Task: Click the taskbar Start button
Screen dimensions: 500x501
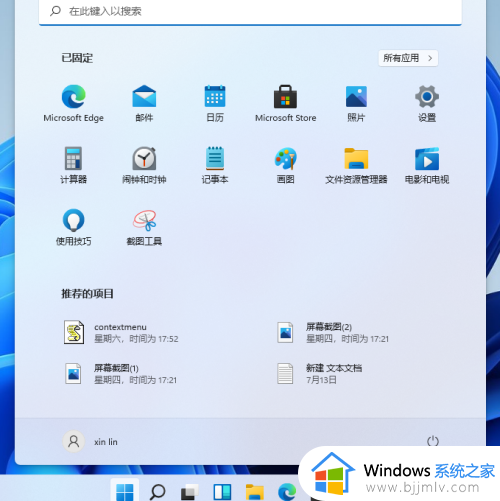Action: click(x=125, y=491)
